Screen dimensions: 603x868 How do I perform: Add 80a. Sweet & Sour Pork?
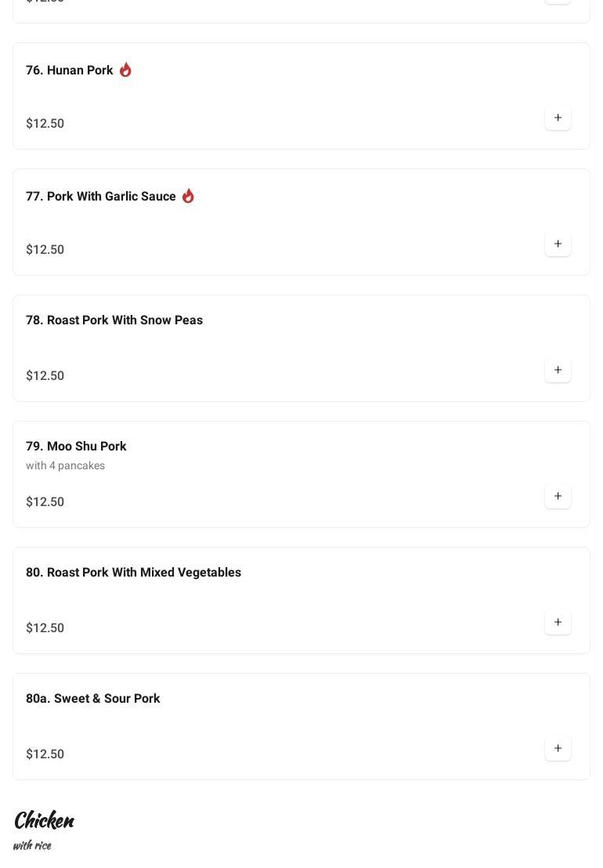click(x=558, y=749)
